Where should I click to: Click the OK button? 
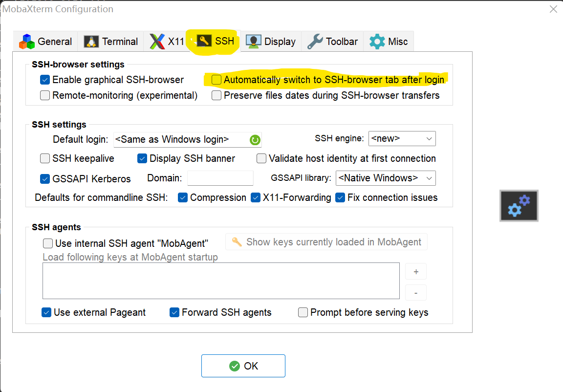pyautogui.click(x=243, y=365)
